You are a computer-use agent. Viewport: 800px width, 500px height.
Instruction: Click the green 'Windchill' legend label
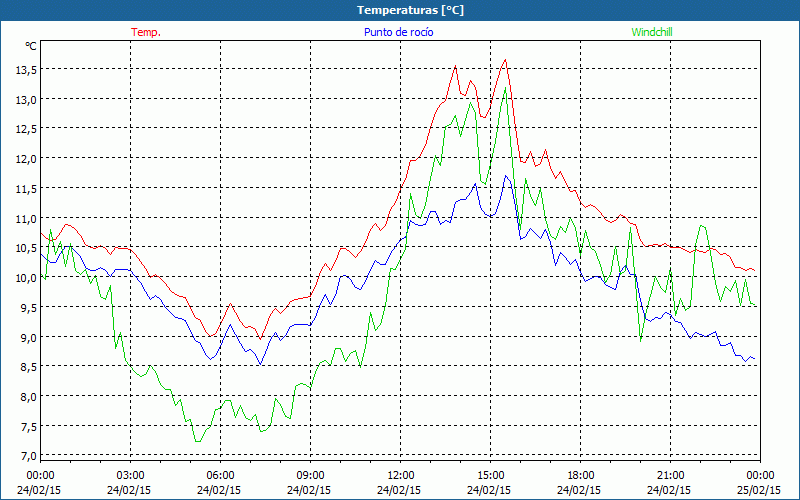click(652, 32)
